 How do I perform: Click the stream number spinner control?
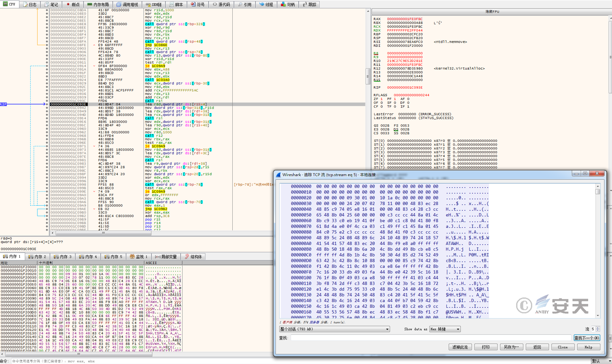(x=595, y=329)
